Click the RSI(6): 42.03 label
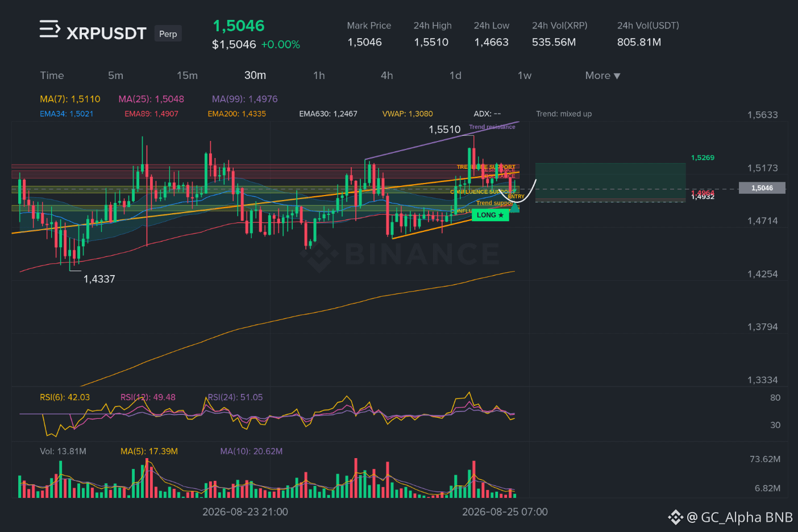 [x=65, y=397]
